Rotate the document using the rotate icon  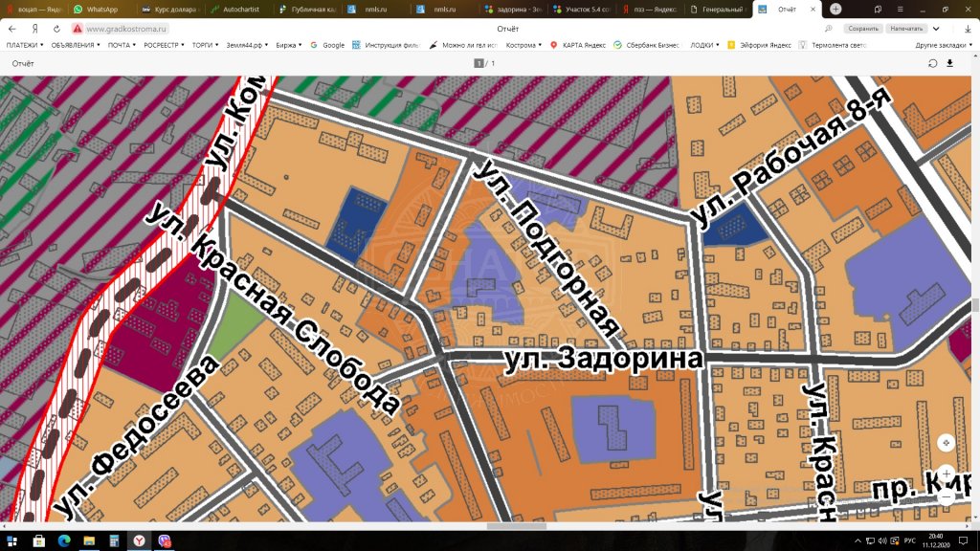point(932,63)
